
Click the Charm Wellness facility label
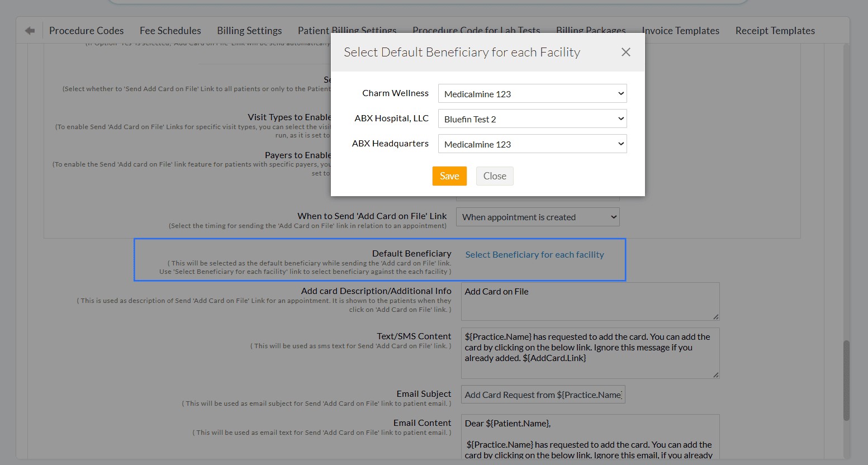click(x=395, y=93)
